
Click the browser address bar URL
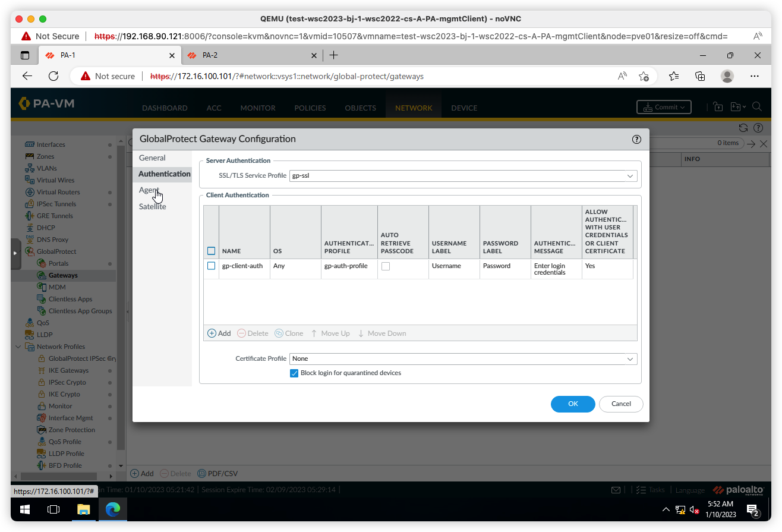287,76
